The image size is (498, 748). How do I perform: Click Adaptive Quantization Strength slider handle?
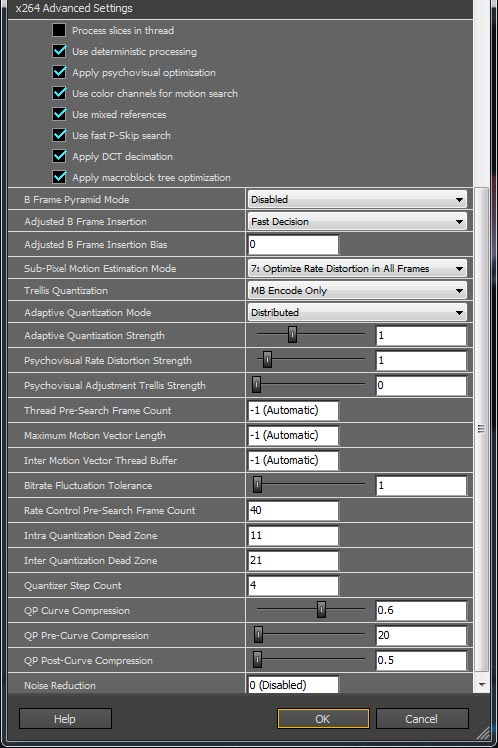292,335
